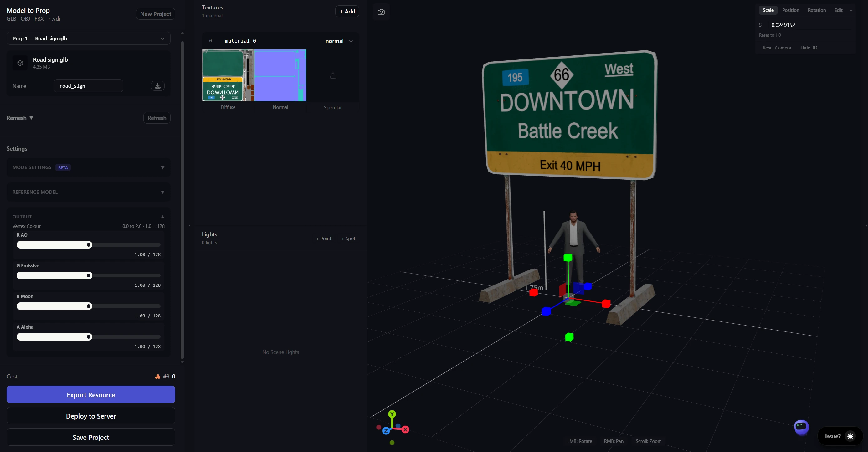
Task: Click the Road sign.glb file name
Action: tap(50, 60)
